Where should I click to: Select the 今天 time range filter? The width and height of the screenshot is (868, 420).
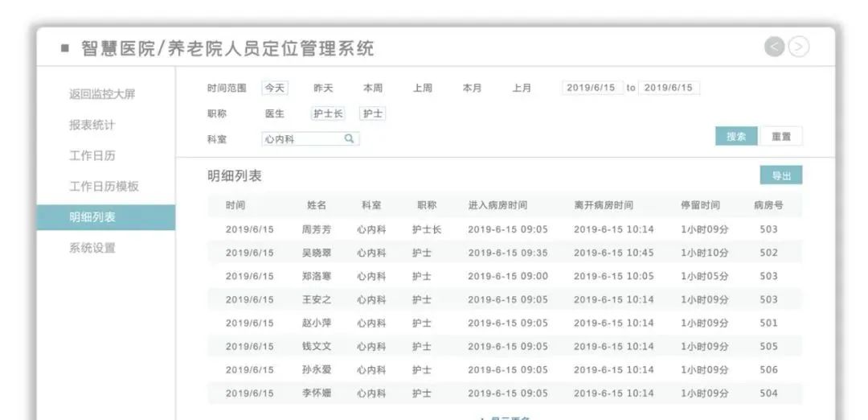point(275,89)
